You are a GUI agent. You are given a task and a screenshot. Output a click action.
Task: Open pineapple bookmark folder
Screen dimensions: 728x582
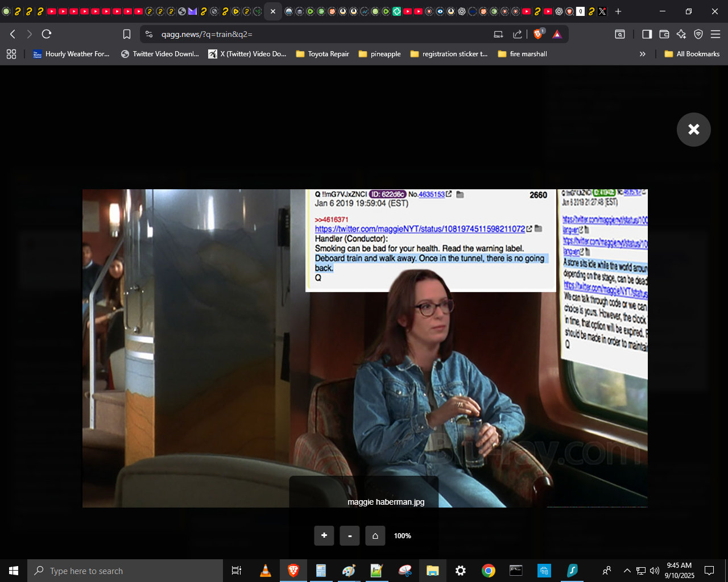pos(379,54)
